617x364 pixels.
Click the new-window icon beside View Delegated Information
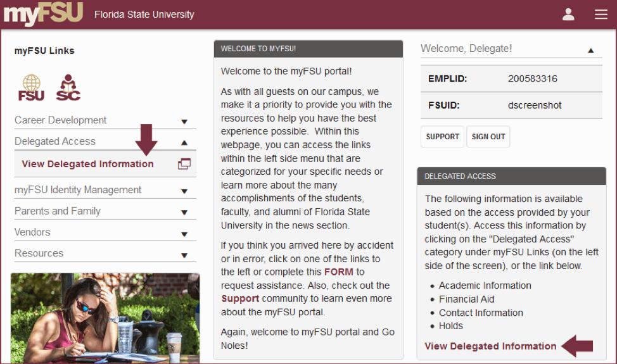184,164
